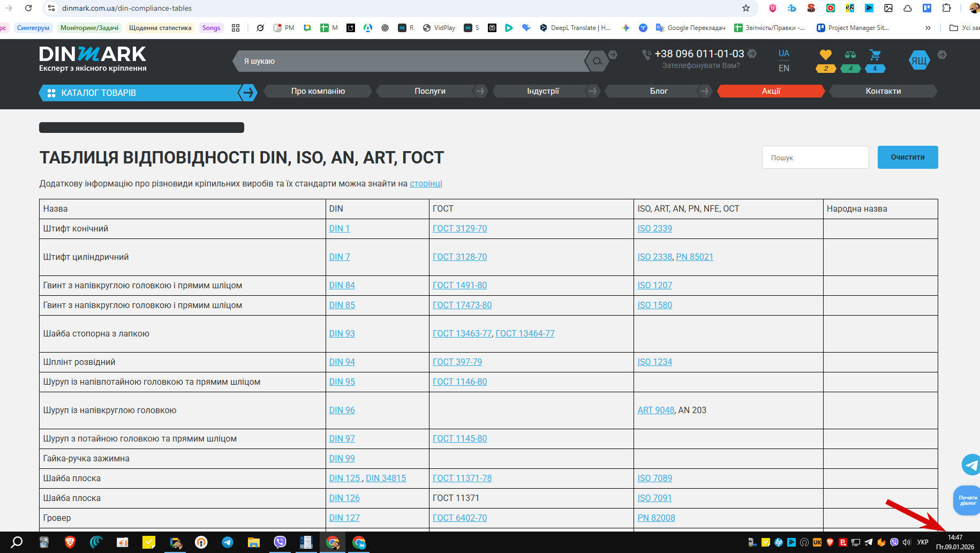Viewport: 980px width, 553px height.
Task: Open the Songs bookmark group
Action: pos(211,28)
